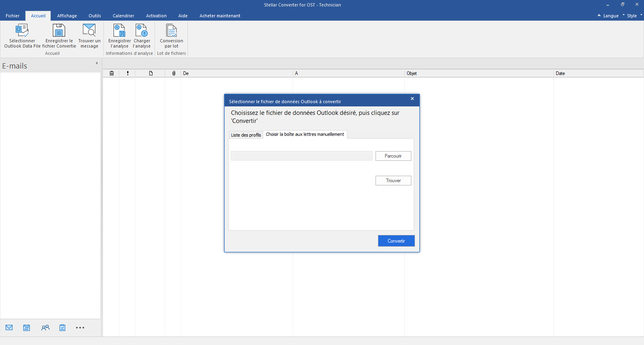Screen dimensions: 644x345
Task: Switch to the Affichage ribbon tab
Action: 67,16
